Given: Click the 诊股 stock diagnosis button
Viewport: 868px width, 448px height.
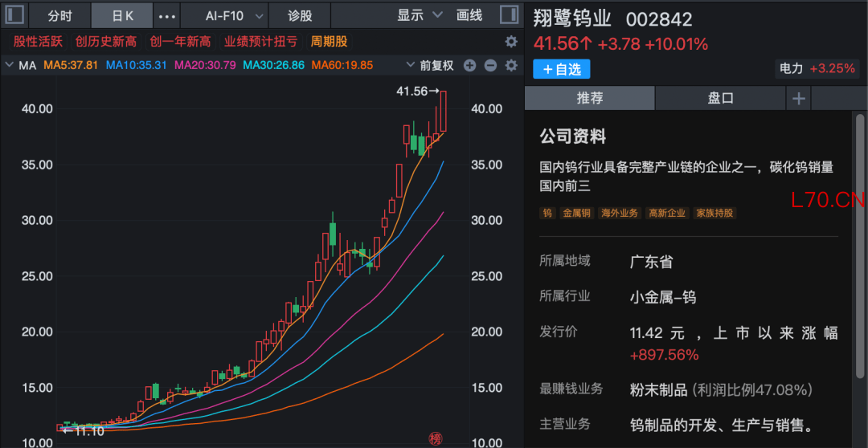Looking at the screenshot, I should point(300,15).
